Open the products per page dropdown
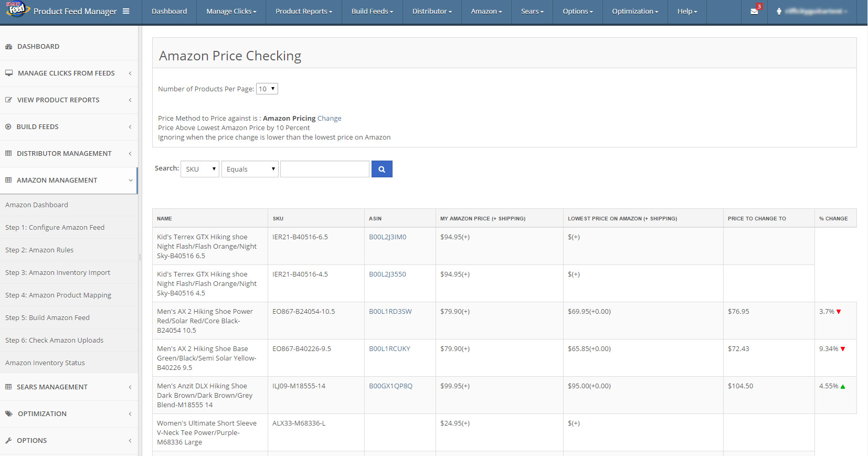 coord(267,89)
